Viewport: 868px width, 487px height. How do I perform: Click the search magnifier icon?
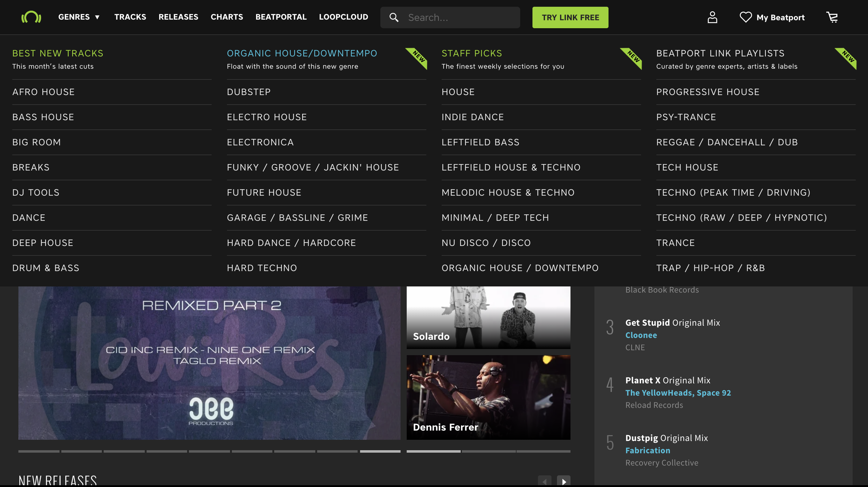[394, 17]
